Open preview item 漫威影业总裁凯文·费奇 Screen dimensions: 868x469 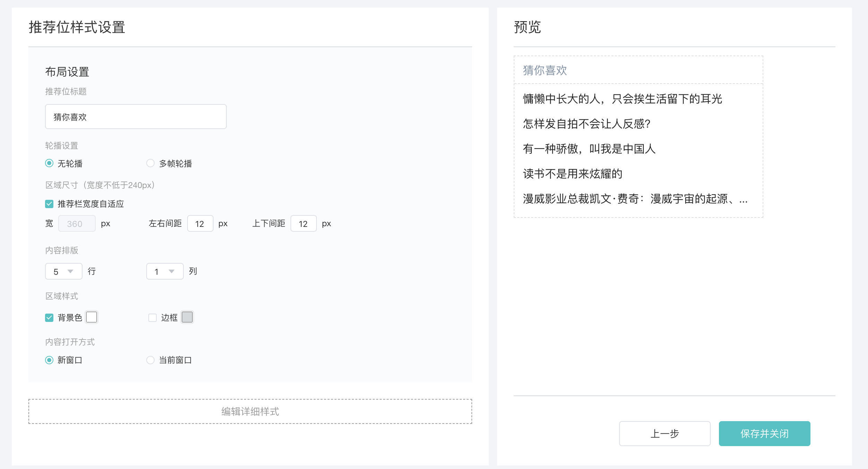pyautogui.click(x=635, y=199)
